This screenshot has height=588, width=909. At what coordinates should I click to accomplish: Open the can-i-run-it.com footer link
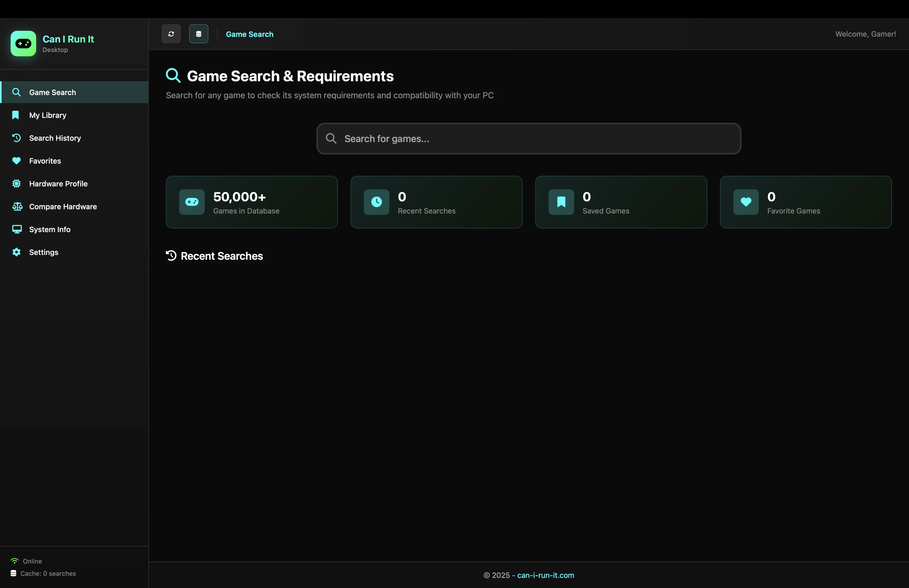[x=545, y=575]
